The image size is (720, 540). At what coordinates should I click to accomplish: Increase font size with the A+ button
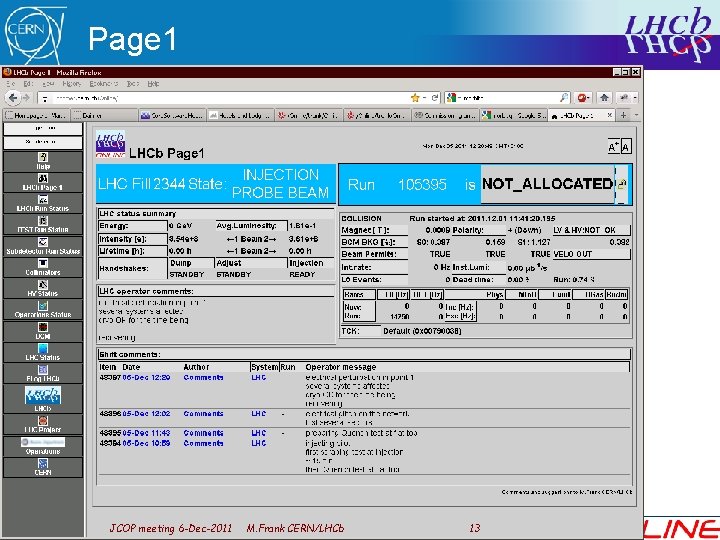click(613, 147)
